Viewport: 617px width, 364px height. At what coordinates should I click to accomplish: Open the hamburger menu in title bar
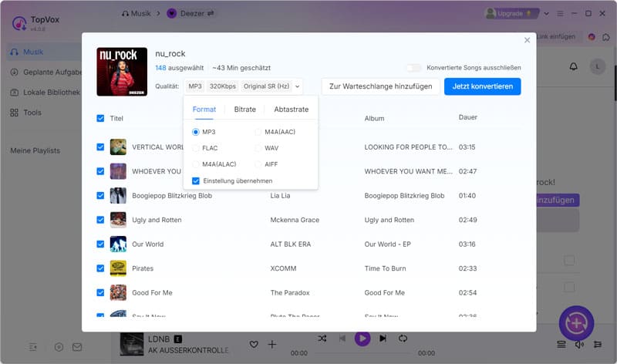[x=560, y=13]
